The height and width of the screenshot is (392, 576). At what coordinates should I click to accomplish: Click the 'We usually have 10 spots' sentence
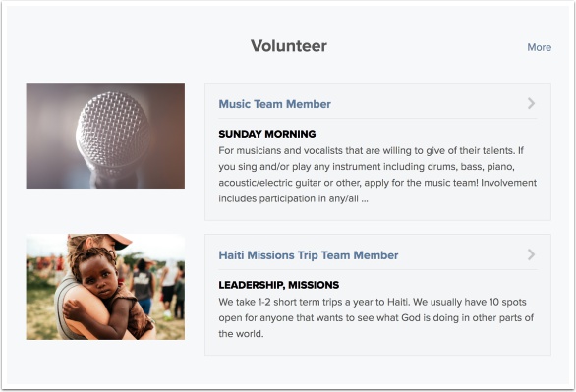(470, 302)
